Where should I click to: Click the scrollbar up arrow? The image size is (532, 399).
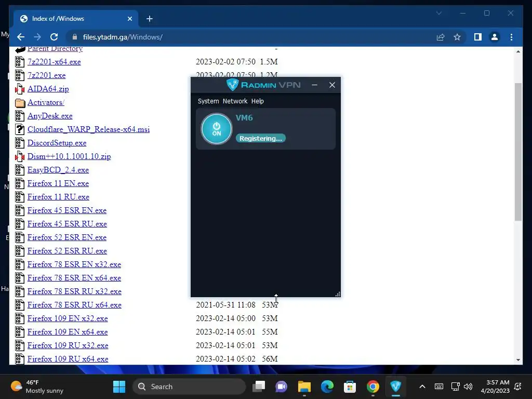coord(518,51)
